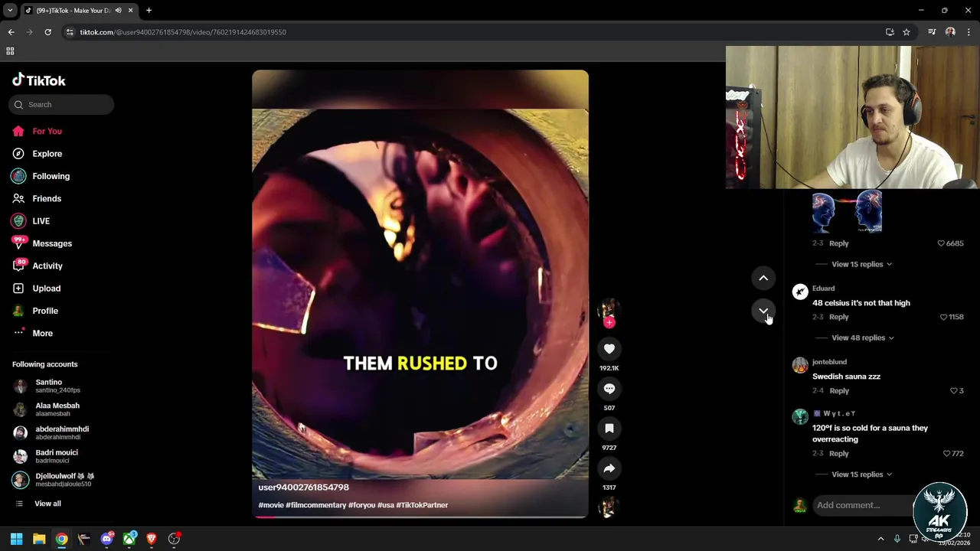The image size is (980, 551).
Task: Like jonteblund's Swedish sauna comment
Action: pyautogui.click(x=953, y=391)
